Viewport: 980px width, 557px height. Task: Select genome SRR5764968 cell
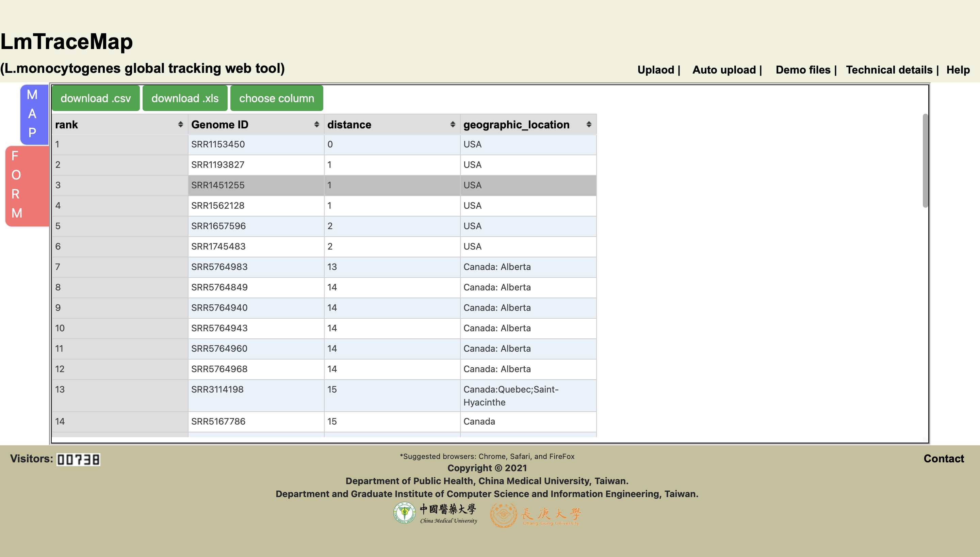click(x=256, y=369)
